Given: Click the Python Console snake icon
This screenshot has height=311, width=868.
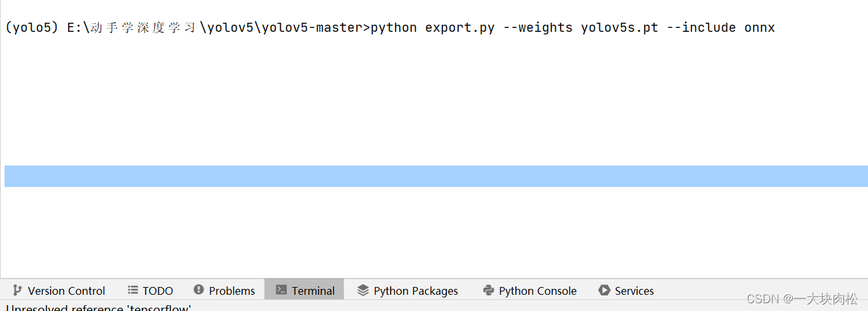Looking at the screenshot, I should tap(488, 290).
